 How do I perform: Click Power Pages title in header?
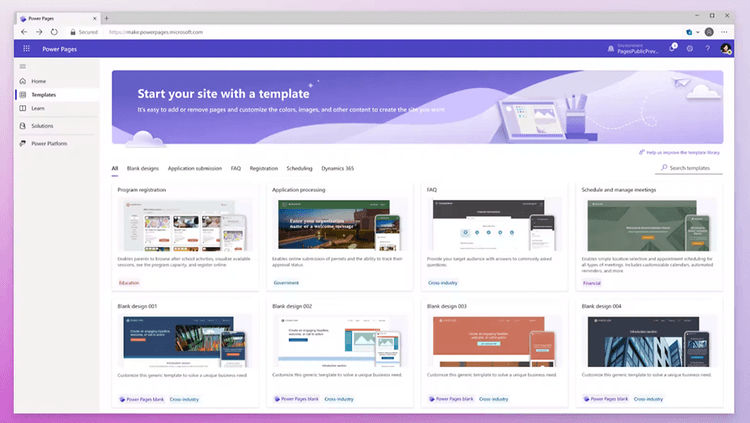(59, 49)
